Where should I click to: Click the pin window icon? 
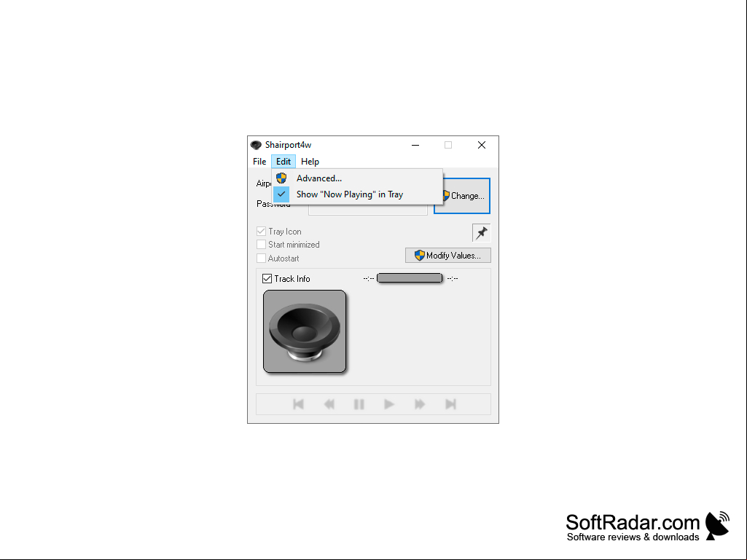[481, 233]
